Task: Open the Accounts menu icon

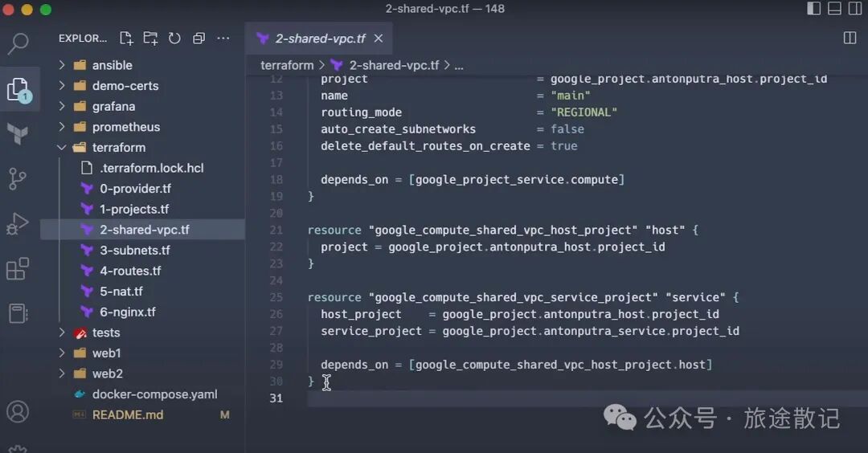Action: pos(18,411)
